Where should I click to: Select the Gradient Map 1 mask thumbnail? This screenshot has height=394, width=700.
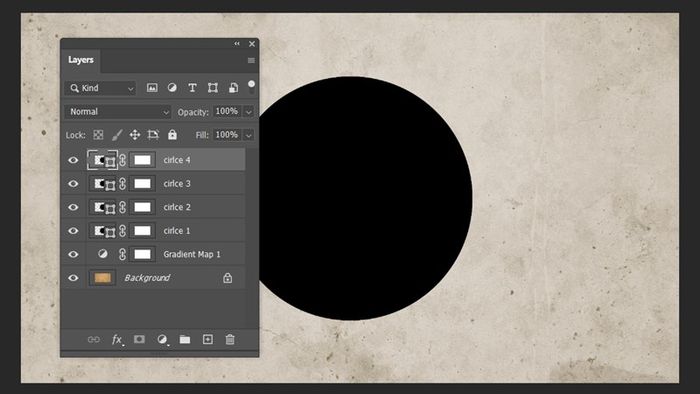[142, 254]
